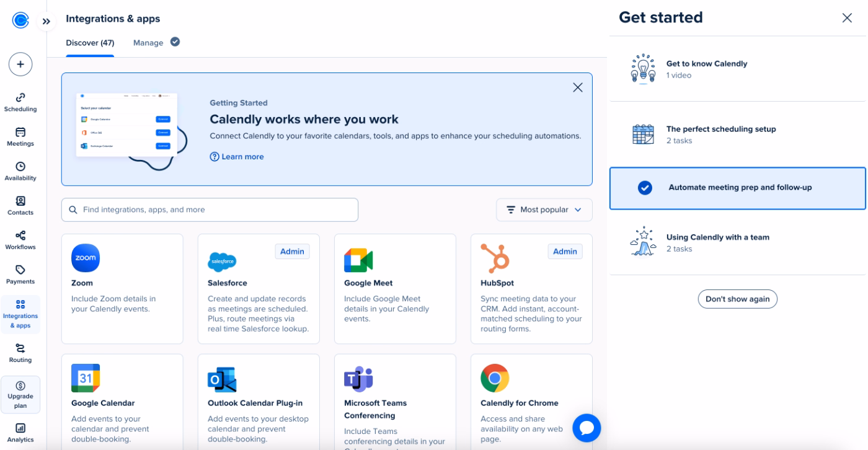Select Integrations & apps in sidebar
This screenshot has width=868, height=450.
(x=20, y=314)
